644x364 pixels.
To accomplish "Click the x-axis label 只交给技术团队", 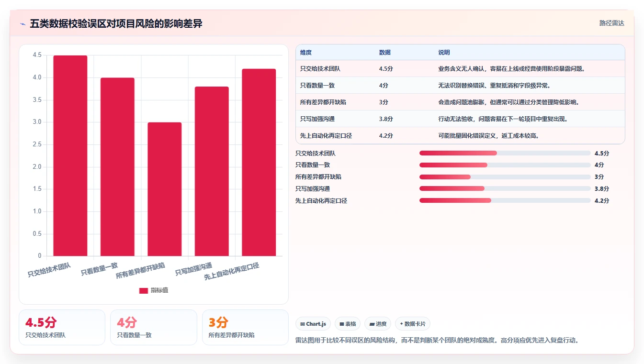I will tap(49, 270).
